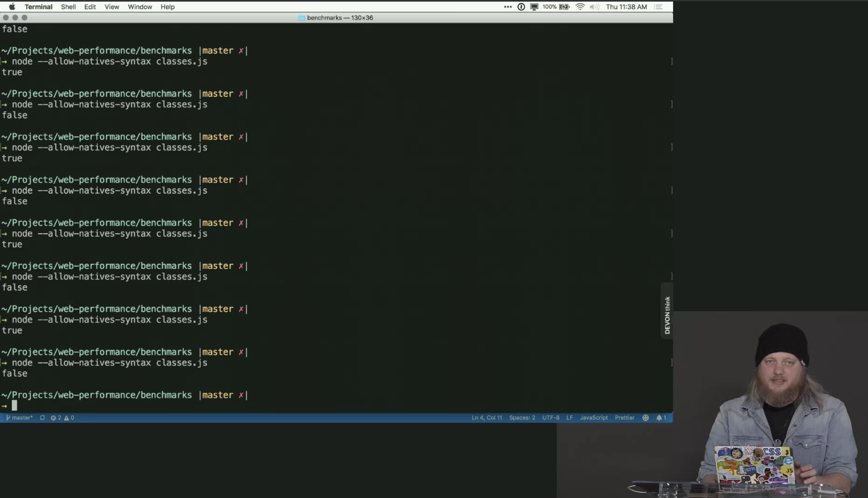The height and width of the screenshot is (498, 868).
Task: Open the Shell menu
Action: pyautogui.click(x=68, y=7)
